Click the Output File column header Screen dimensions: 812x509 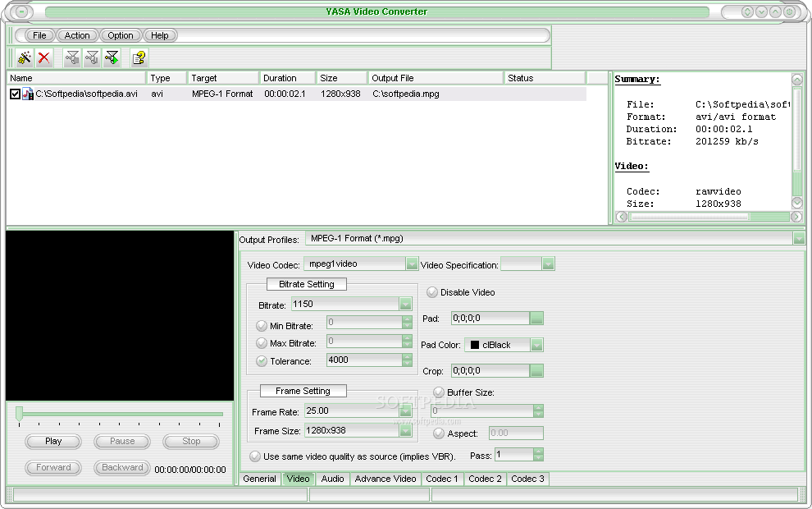[x=436, y=78]
